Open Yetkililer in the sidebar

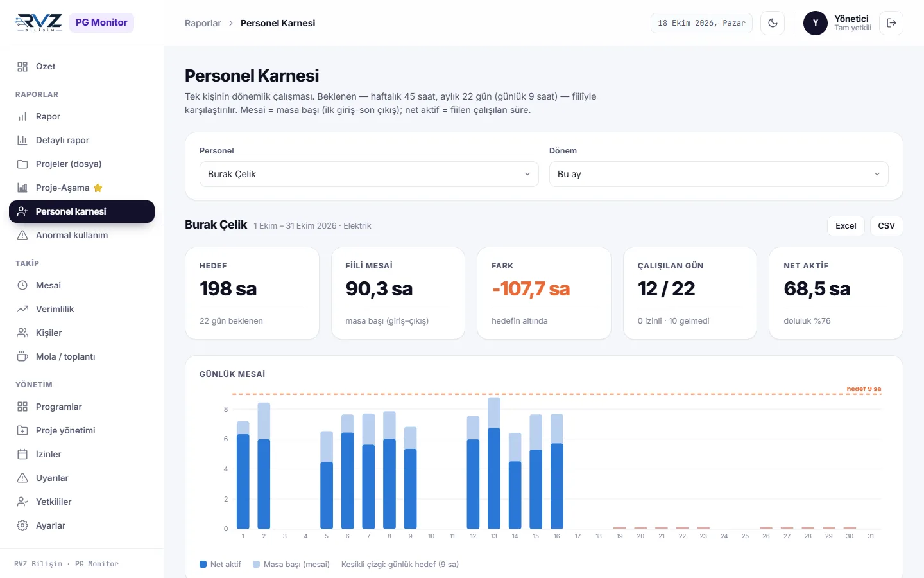pyautogui.click(x=81, y=502)
